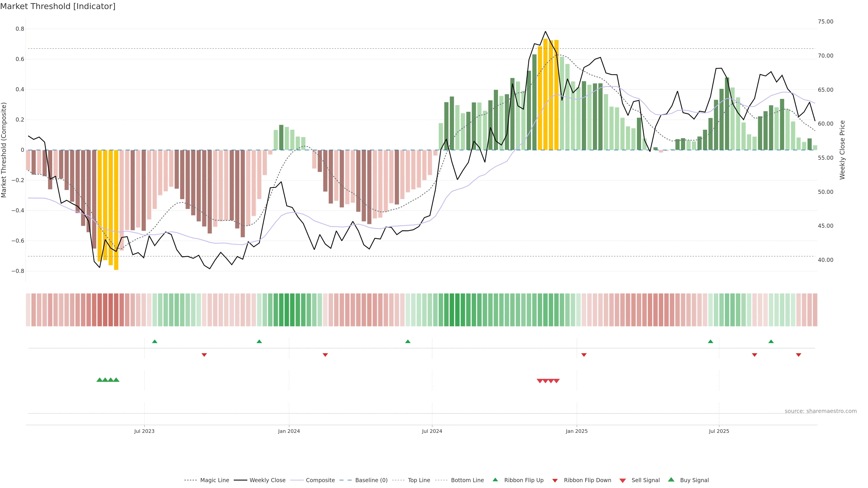Select the rightmost ribbon flip down marker

click(x=798, y=355)
